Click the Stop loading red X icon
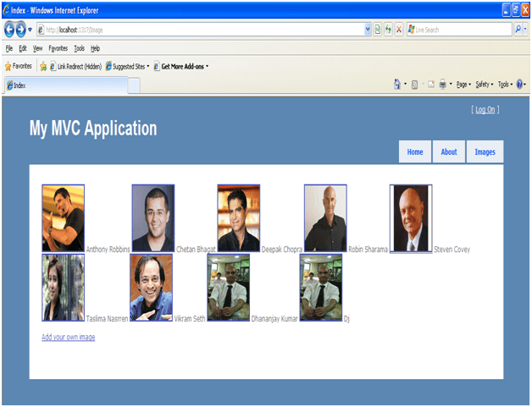The image size is (532, 407). tap(399, 29)
